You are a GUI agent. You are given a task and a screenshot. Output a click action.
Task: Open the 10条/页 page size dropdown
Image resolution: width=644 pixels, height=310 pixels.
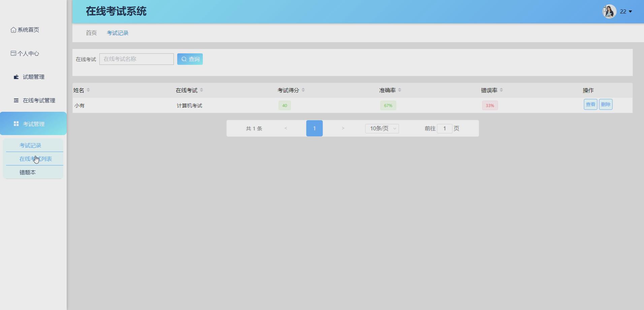click(x=382, y=128)
